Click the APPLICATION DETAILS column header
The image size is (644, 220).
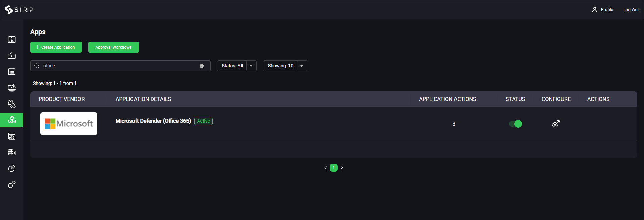143,99
